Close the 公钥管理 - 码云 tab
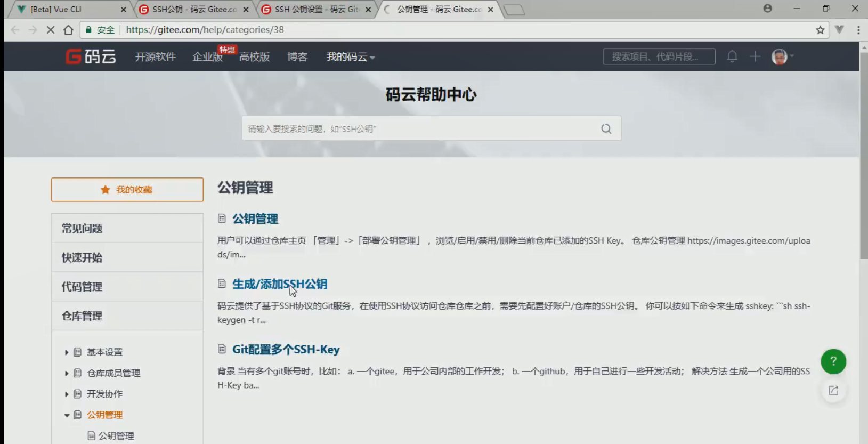Viewport: 868px width, 444px height. coord(491,10)
